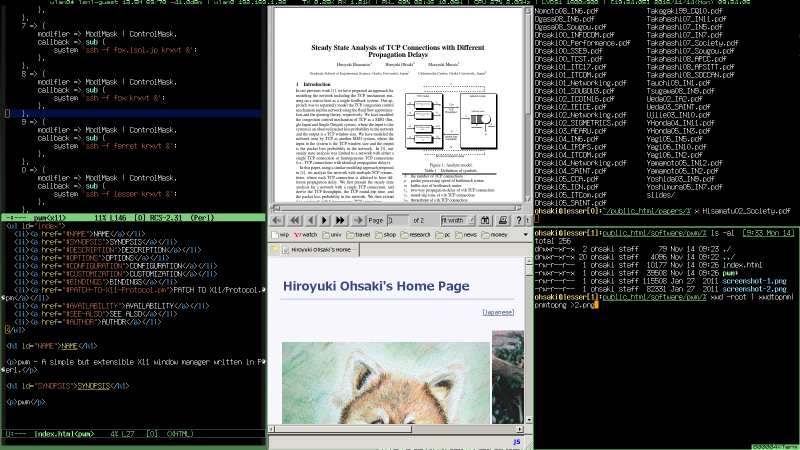Click the JS indicator in browser status bar
The height and width of the screenshot is (450, 800).
pos(517,442)
